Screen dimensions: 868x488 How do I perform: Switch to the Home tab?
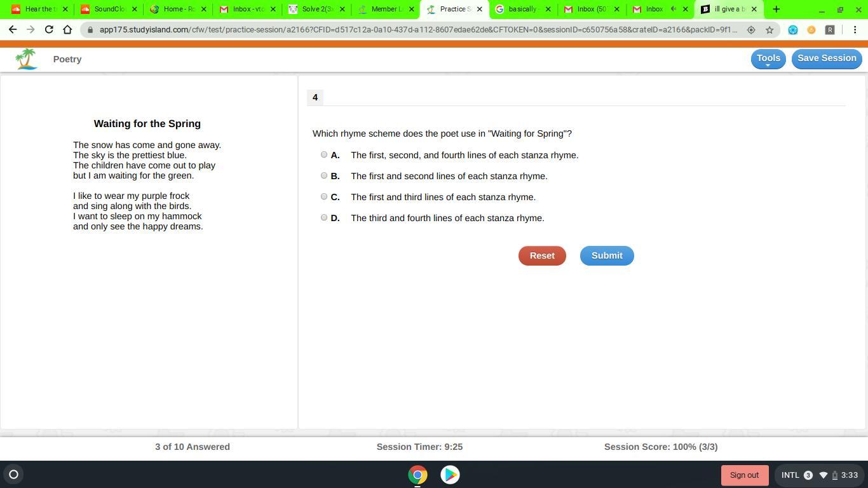[178, 9]
